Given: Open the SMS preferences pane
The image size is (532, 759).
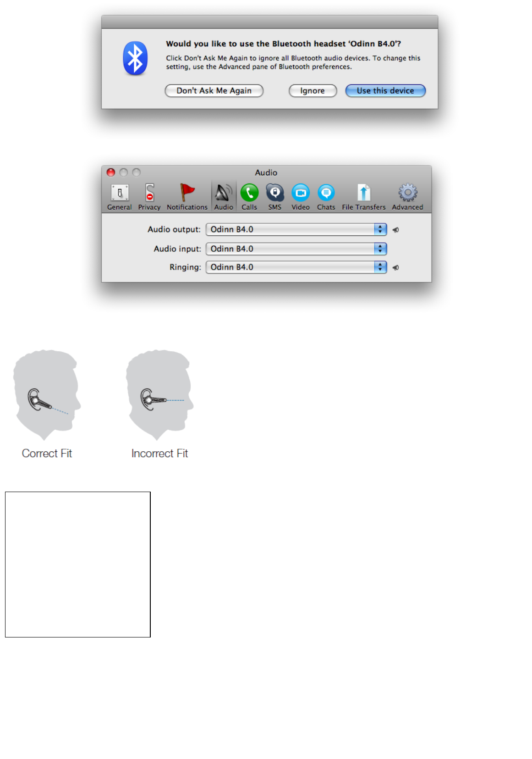Looking at the screenshot, I should pos(275,197).
